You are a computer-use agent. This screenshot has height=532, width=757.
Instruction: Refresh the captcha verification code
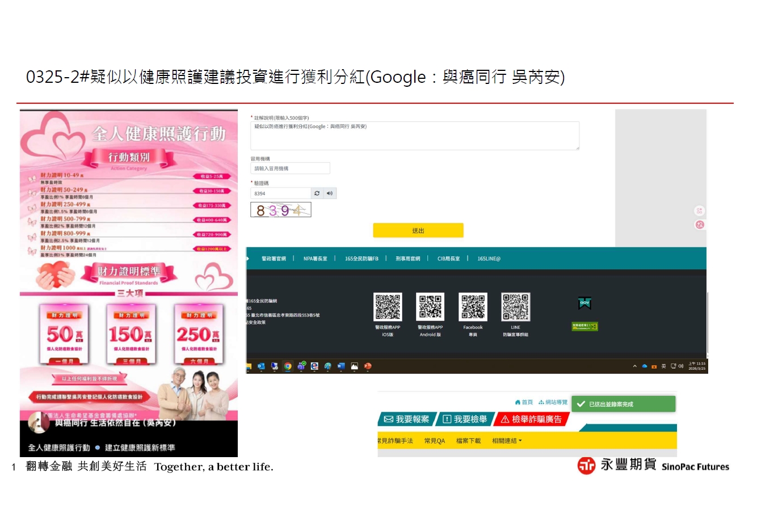click(317, 193)
